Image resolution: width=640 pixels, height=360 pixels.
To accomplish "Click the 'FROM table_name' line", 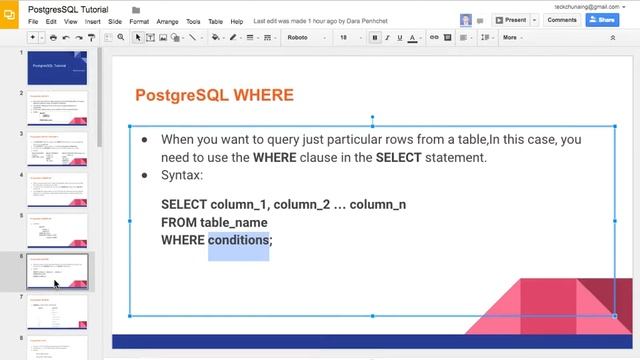I will [x=214, y=222].
